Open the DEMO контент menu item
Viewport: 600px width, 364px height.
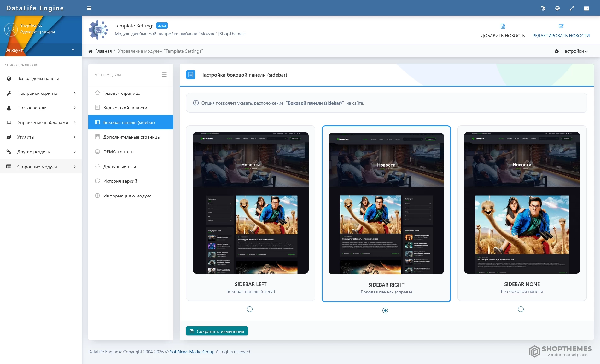pos(119,152)
